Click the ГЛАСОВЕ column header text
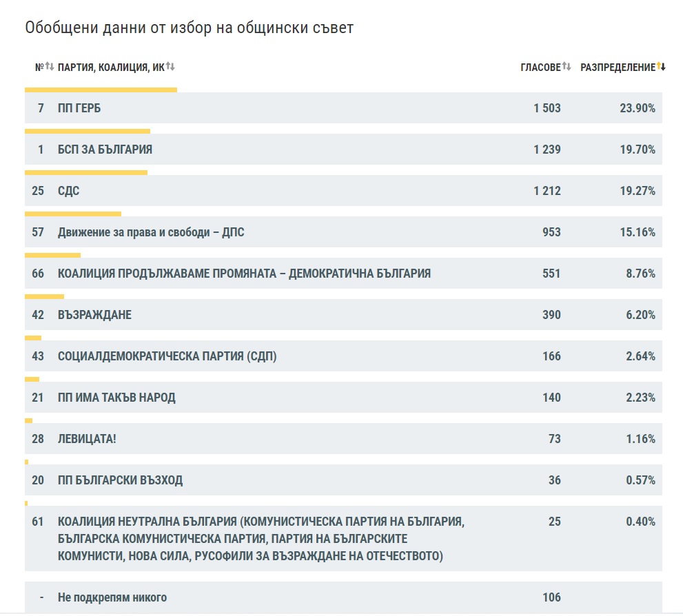 (x=540, y=67)
